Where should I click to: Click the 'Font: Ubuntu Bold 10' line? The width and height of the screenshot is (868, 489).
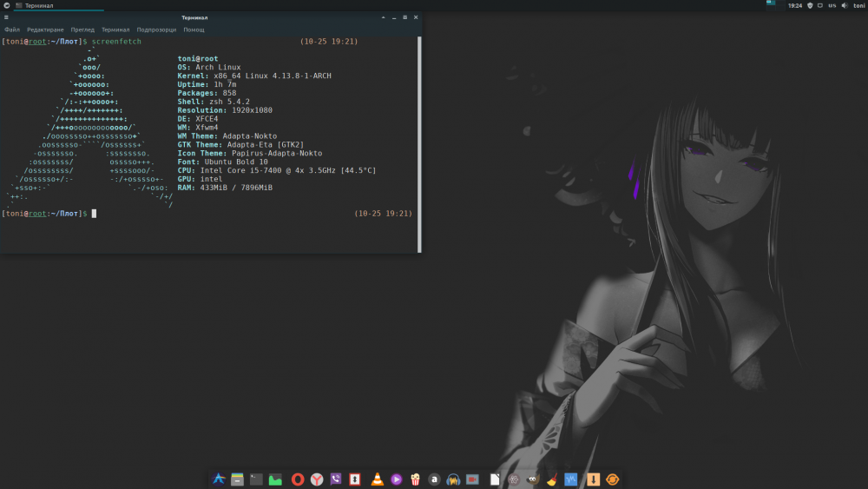coord(223,162)
